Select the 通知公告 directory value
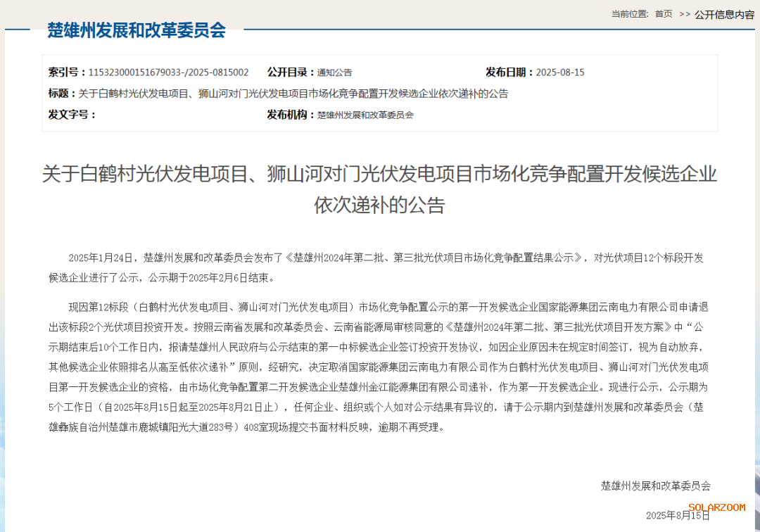 [334, 72]
